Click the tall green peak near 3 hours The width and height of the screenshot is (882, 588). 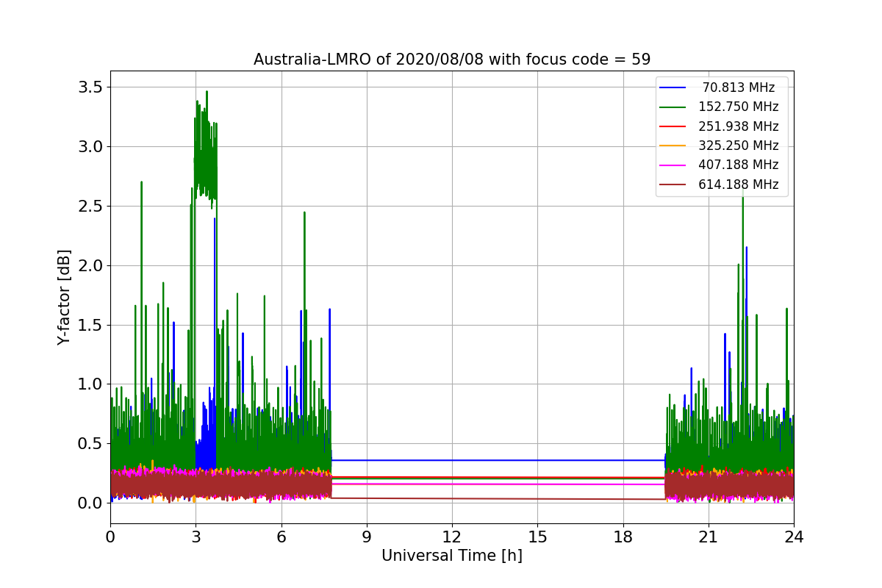coord(207,92)
